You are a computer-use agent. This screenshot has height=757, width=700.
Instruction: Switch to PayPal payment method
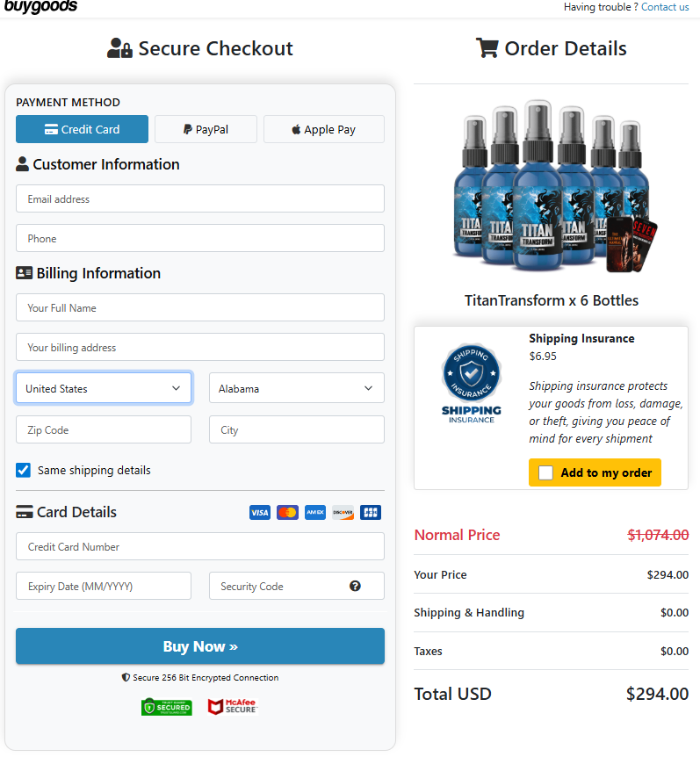(206, 129)
